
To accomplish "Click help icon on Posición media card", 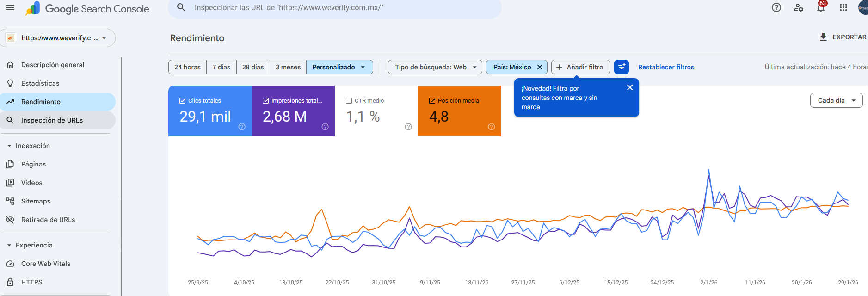I will tap(492, 127).
